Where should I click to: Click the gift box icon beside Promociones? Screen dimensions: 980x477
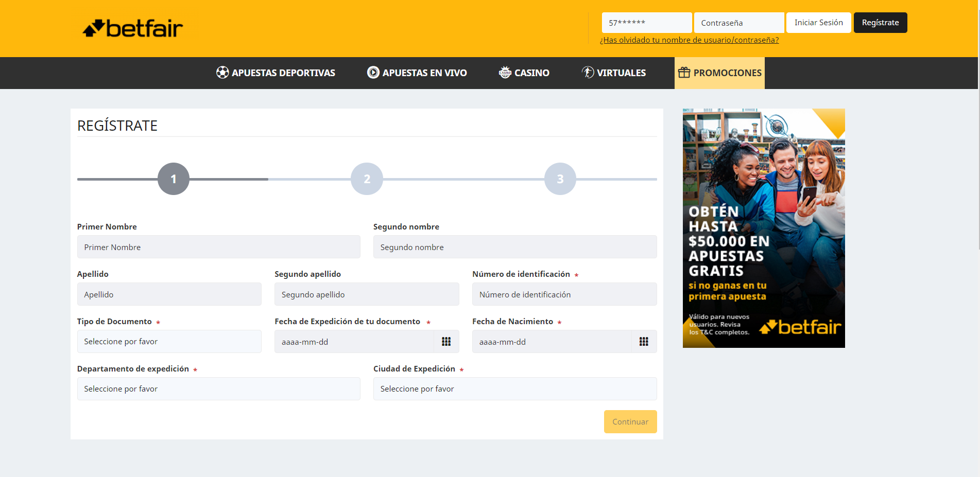click(684, 73)
